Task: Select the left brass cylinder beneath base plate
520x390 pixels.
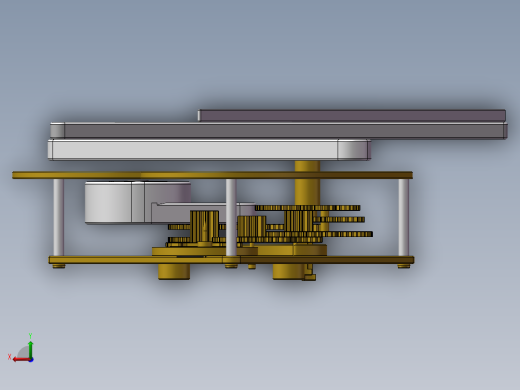Action: coord(174,272)
